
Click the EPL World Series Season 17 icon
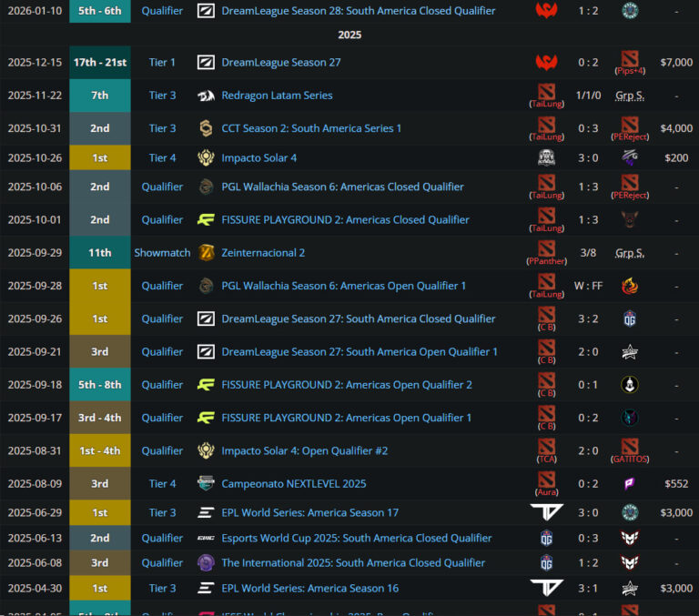[207, 513]
